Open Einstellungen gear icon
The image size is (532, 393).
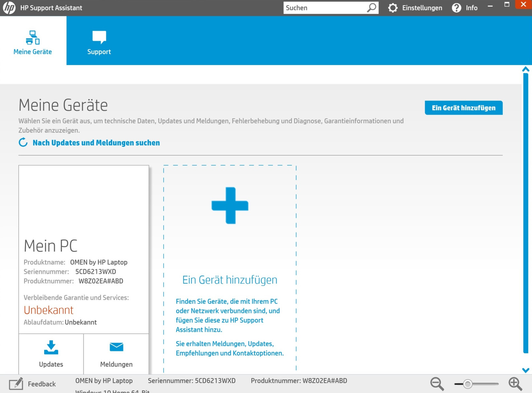393,8
